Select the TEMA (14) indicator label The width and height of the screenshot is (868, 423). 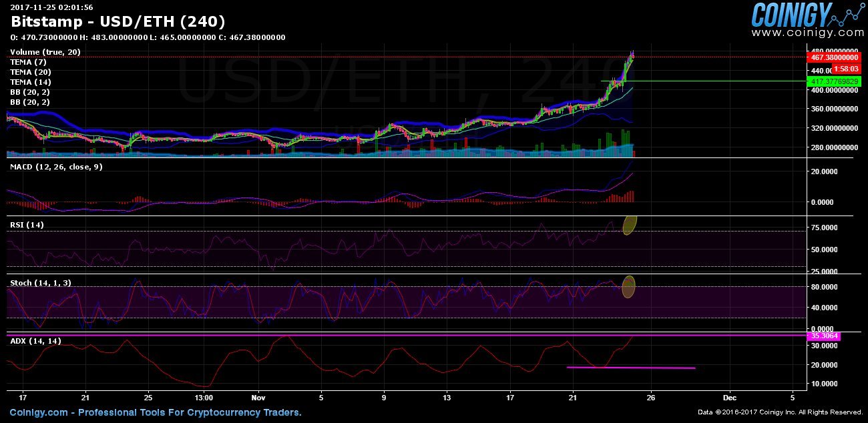tap(30, 81)
